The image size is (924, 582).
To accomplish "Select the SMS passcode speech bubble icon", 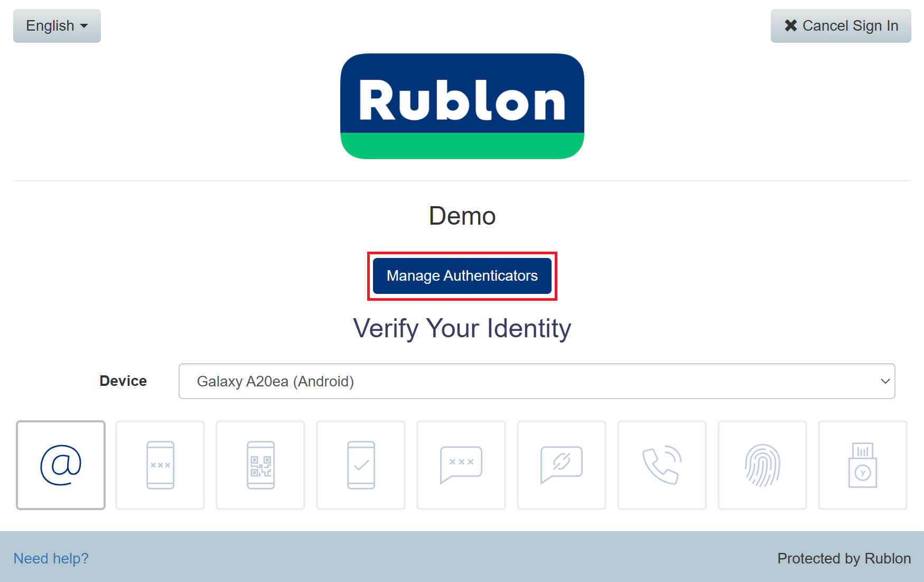I will [x=461, y=465].
